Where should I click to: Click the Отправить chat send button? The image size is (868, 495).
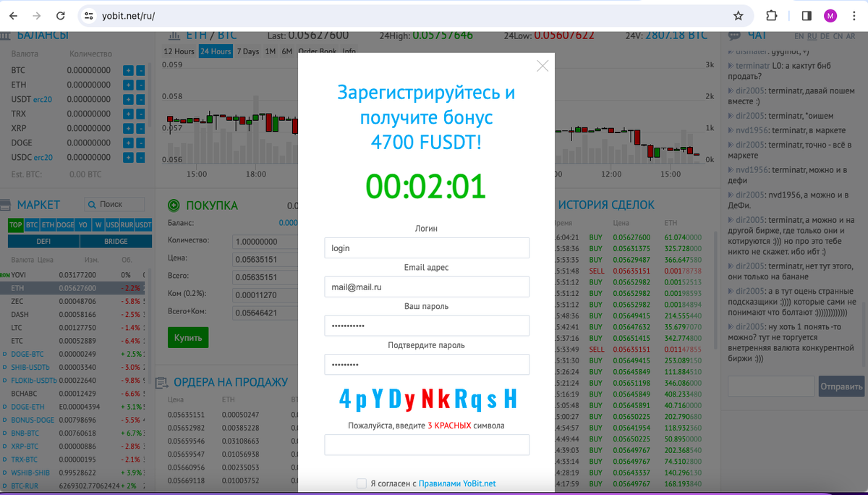(841, 386)
